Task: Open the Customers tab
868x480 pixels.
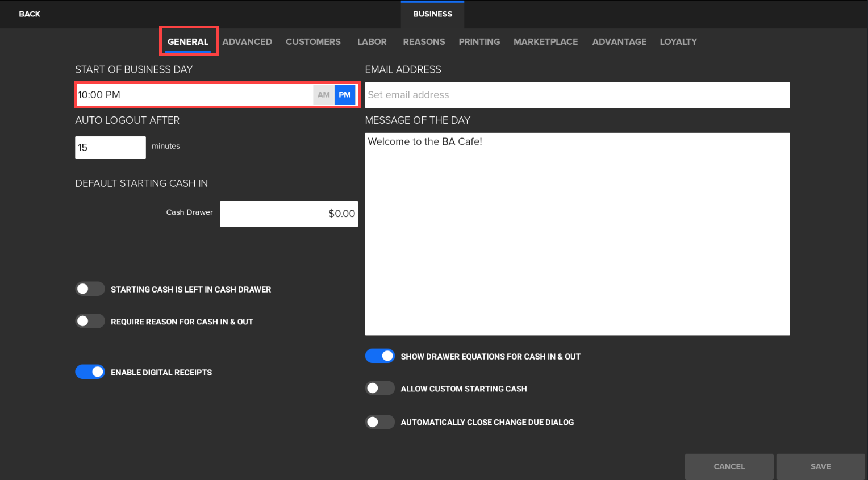Action: point(313,42)
